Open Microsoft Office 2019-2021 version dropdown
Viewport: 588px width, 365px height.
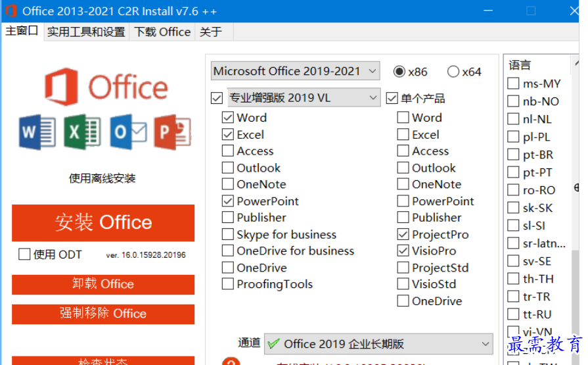coord(295,71)
